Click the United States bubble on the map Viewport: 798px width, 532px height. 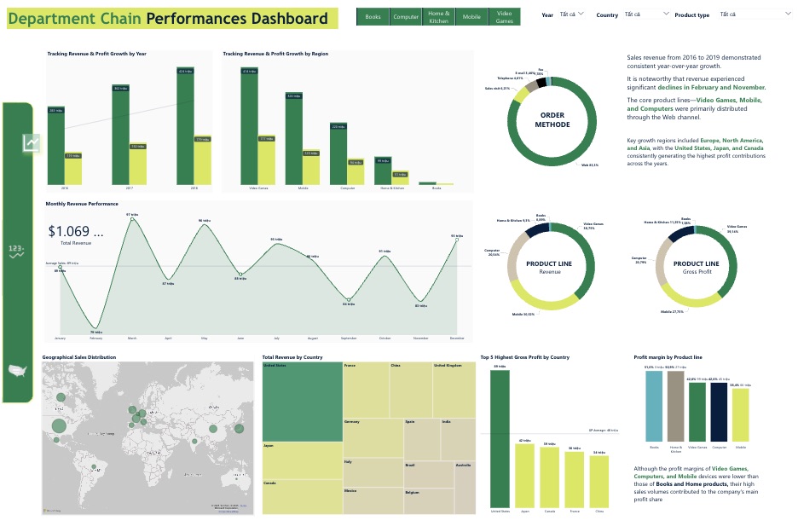(x=60, y=425)
